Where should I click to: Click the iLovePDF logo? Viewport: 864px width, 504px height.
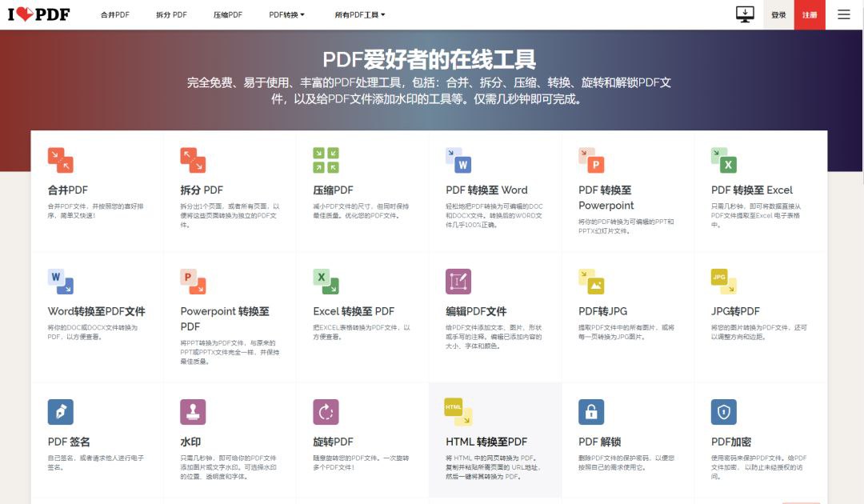(x=38, y=14)
